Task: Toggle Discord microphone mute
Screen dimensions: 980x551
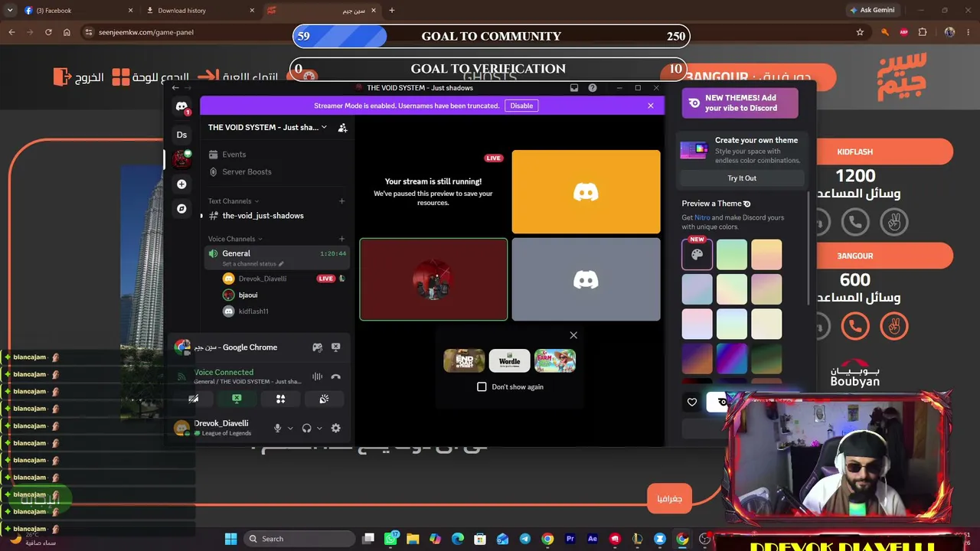Action: (278, 429)
